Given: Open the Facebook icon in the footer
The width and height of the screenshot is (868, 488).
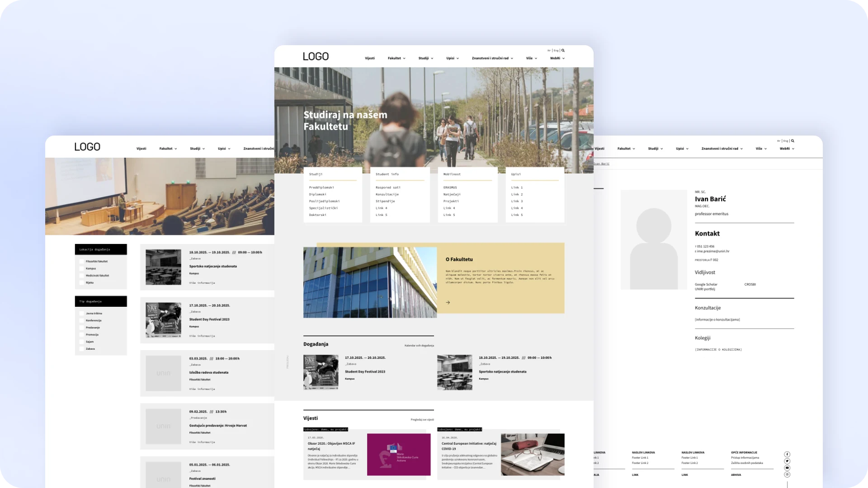Looking at the screenshot, I should tap(787, 455).
